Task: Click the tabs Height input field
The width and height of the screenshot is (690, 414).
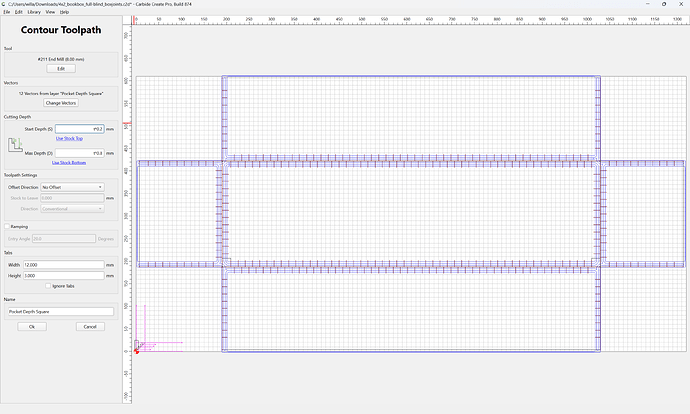Action: (x=63, y=275)
